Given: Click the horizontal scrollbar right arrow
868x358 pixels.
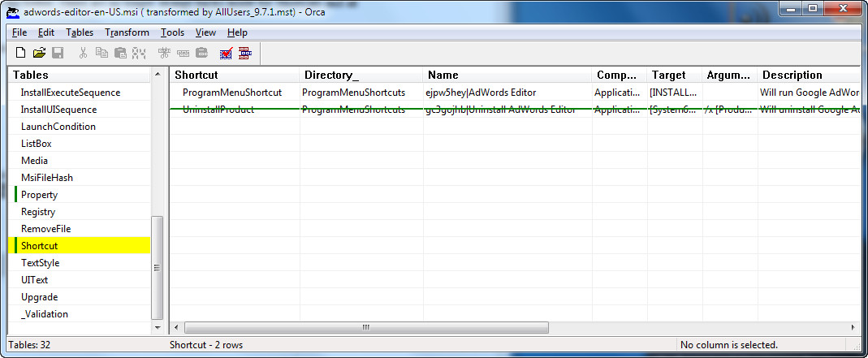Looking at the screenshot, I should click(x=854, y=328).
